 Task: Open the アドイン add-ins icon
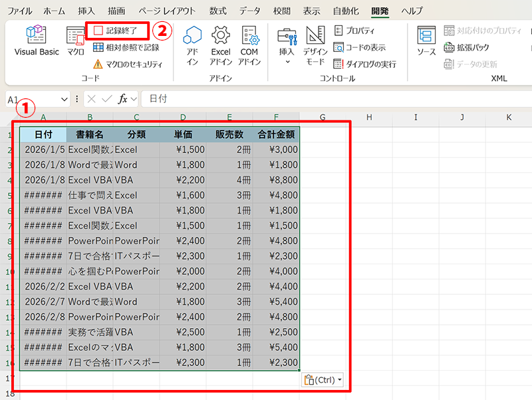[x=192, y=44]
